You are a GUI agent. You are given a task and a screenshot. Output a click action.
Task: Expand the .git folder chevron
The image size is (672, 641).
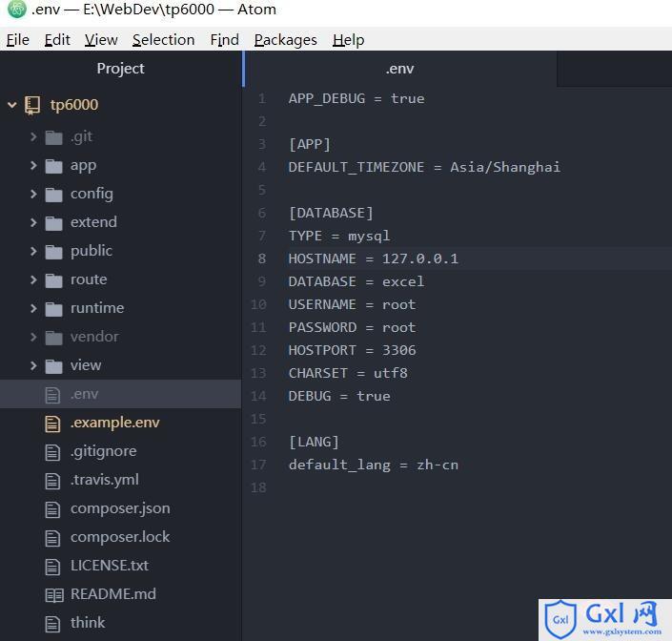[33, 136]
